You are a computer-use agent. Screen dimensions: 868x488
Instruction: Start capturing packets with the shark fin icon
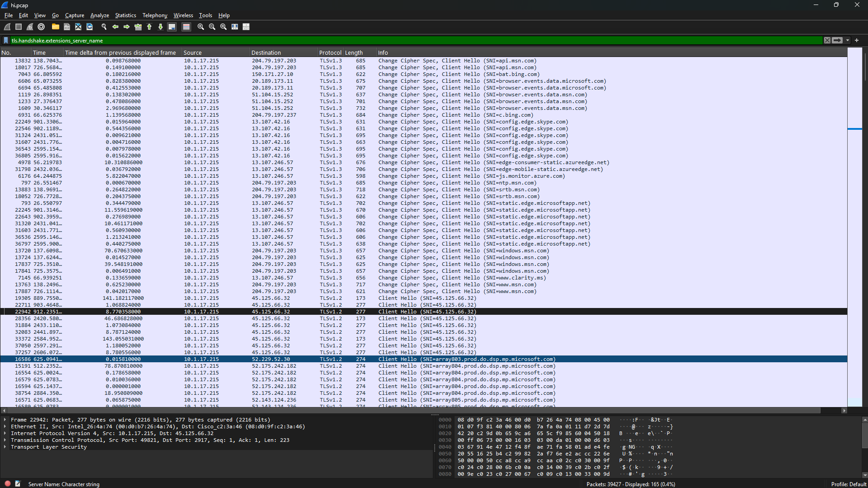tap(7, 27)
